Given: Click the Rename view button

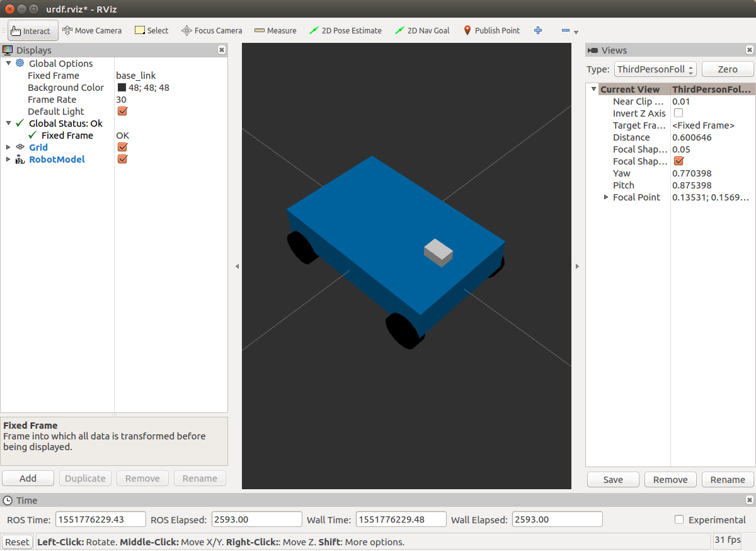Looking at the screenshot, I should 728,479.
